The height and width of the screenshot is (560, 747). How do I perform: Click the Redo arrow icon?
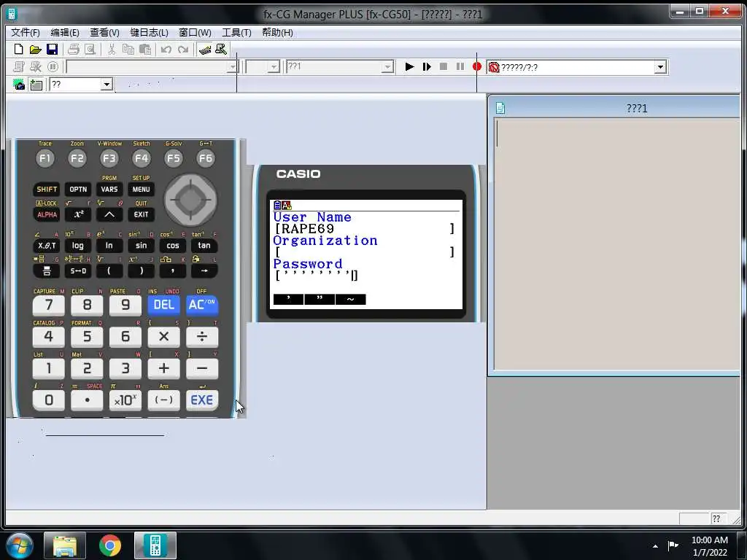(183, 49)
